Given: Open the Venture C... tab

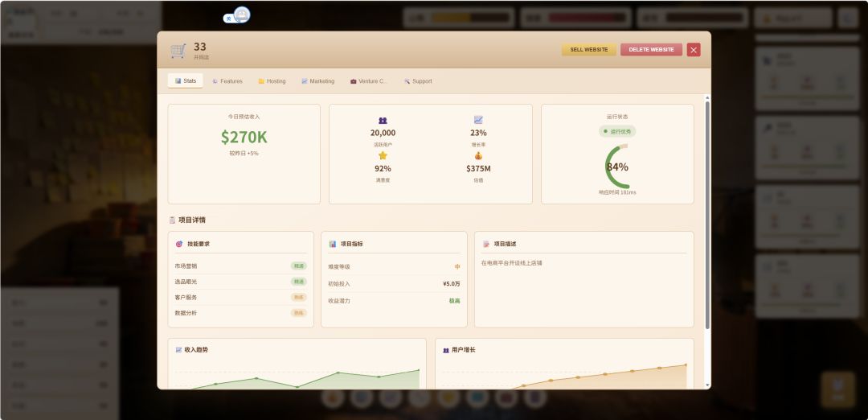Looking at the screenshot, I should 369,81.
